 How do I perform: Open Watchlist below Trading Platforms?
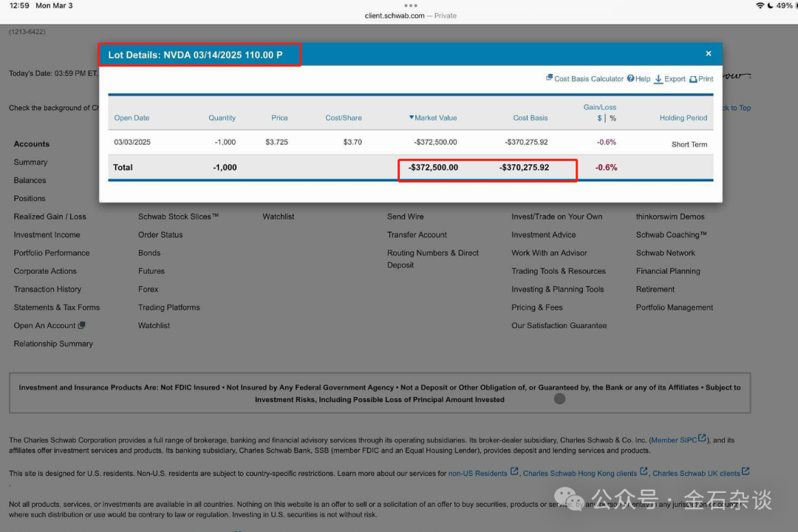click(154, 325)
